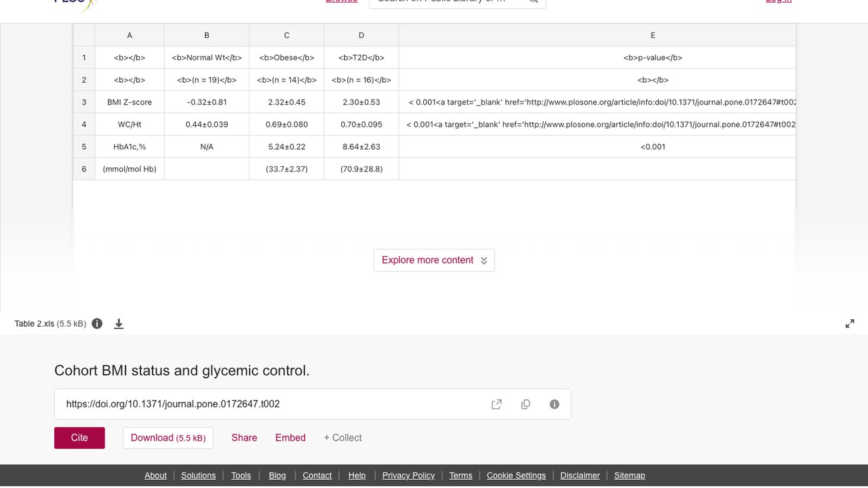Click the Download (5.5 kB) button

(168, 438)
